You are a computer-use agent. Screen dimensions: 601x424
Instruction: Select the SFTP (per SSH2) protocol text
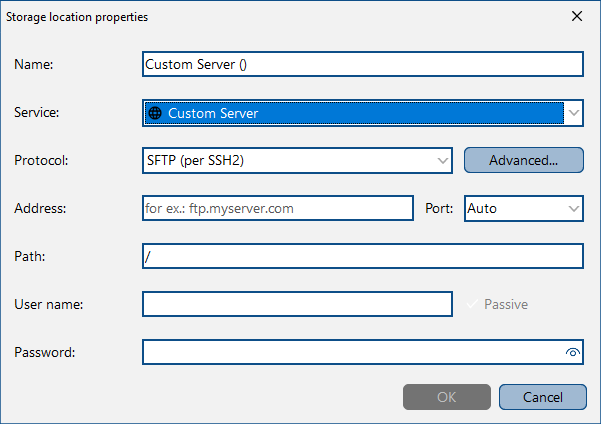pos(195,160)
